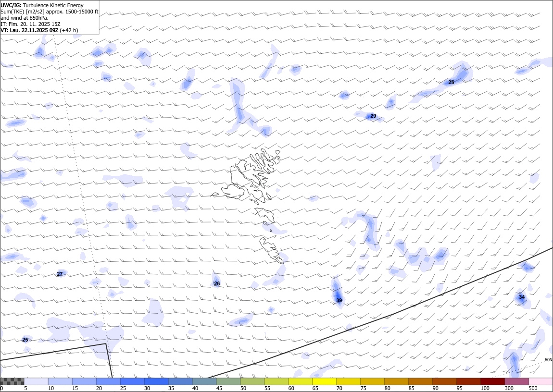Click the legend tick label "90"
Viewport: 553px width, 392px height.
tap(435, 388)
